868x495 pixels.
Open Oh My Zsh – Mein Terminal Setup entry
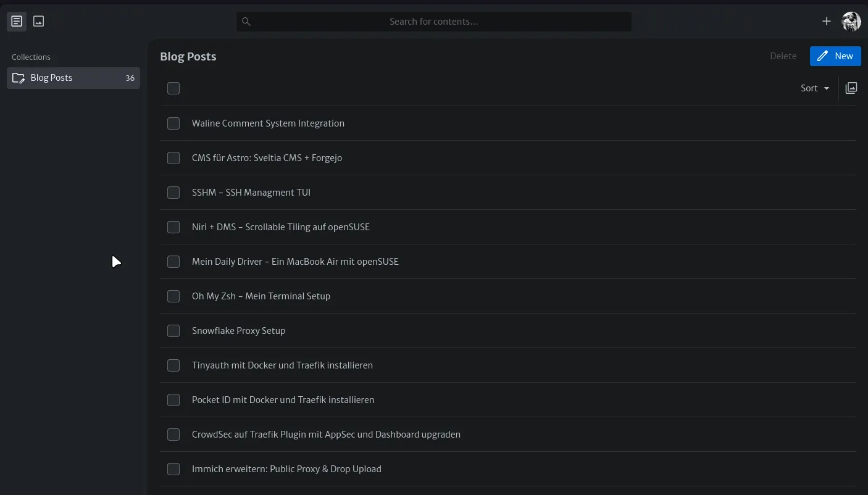point(261,296)
